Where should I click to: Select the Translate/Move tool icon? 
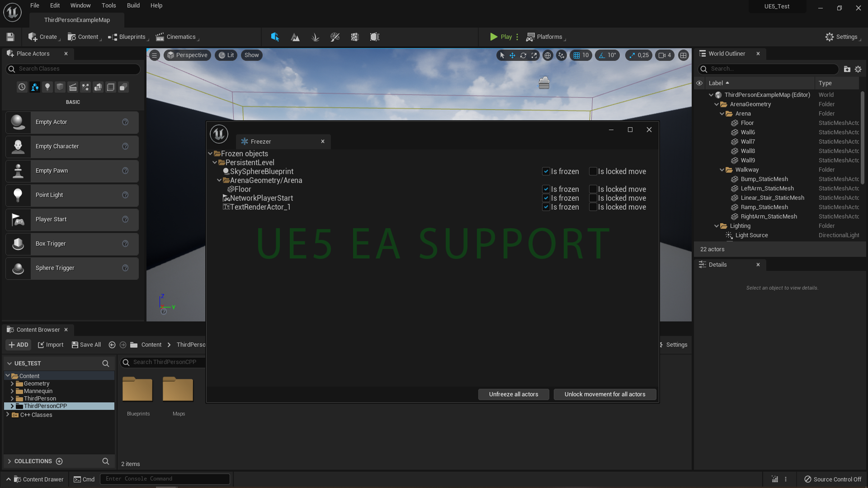[511, 55]
